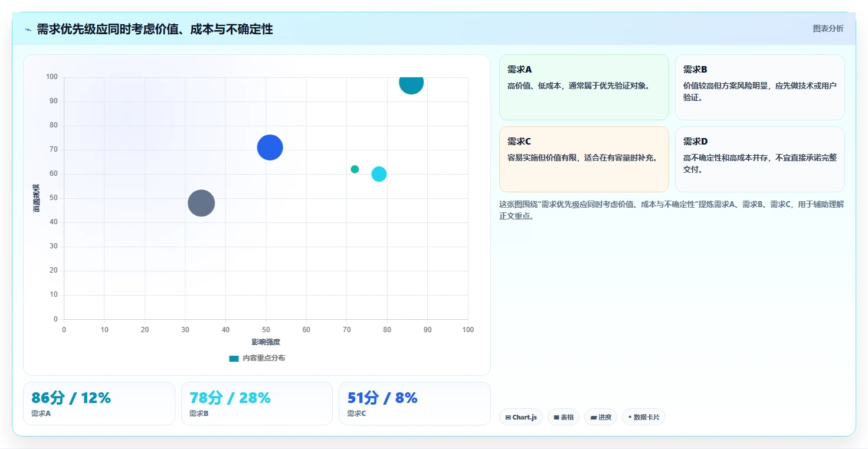Click the 图表分析 label in header
The width and height of the screenshot is (868, 449).
tap(828, 28)
